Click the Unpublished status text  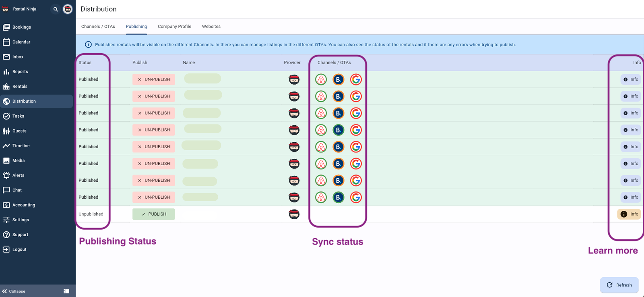click(x=91, y=214)
